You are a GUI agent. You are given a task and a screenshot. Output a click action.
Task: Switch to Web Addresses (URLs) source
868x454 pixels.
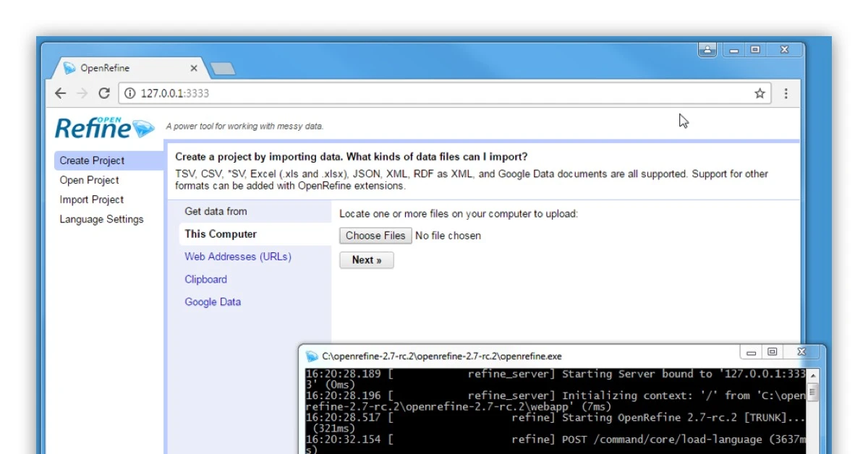238,257
